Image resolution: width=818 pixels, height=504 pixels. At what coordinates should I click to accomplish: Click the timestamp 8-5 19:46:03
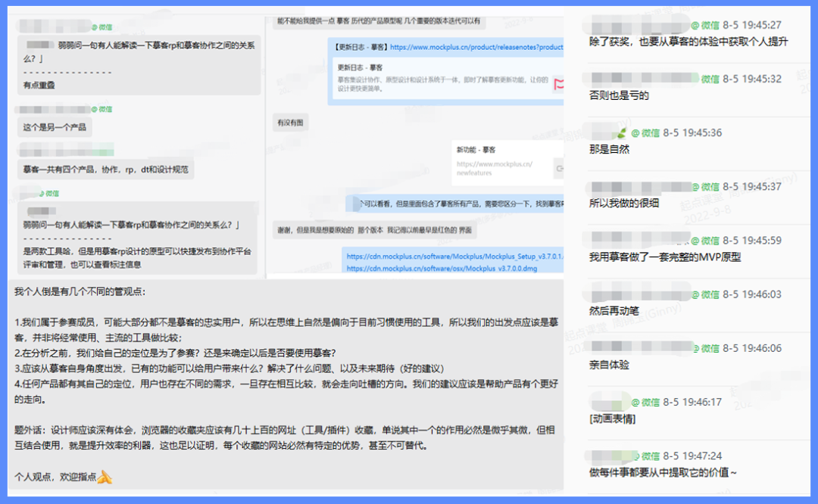[752, 294]
